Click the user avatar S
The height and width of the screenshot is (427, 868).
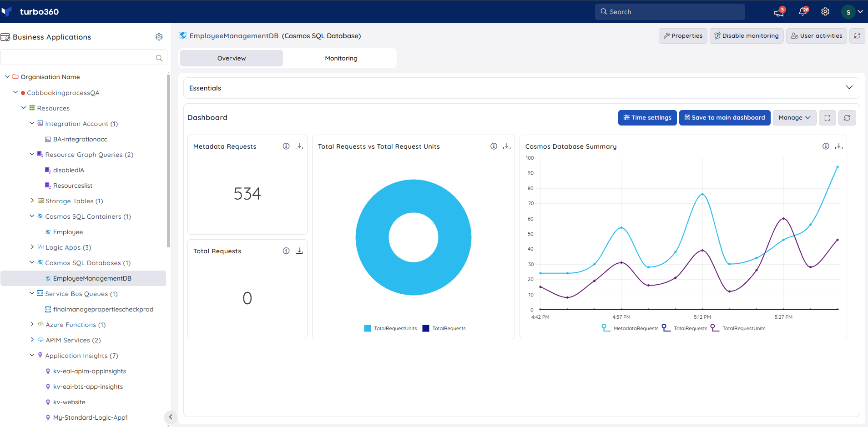(848, 12)
